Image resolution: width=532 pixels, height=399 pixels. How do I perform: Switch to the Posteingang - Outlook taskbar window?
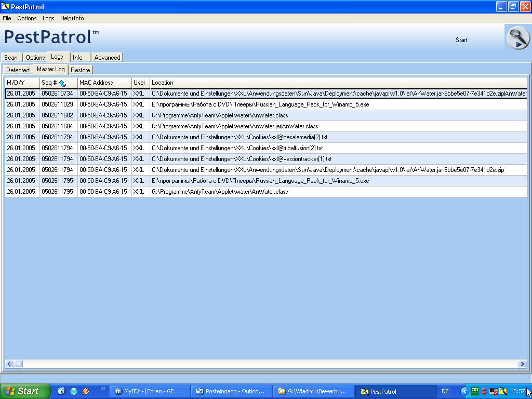tap(232, 391)
